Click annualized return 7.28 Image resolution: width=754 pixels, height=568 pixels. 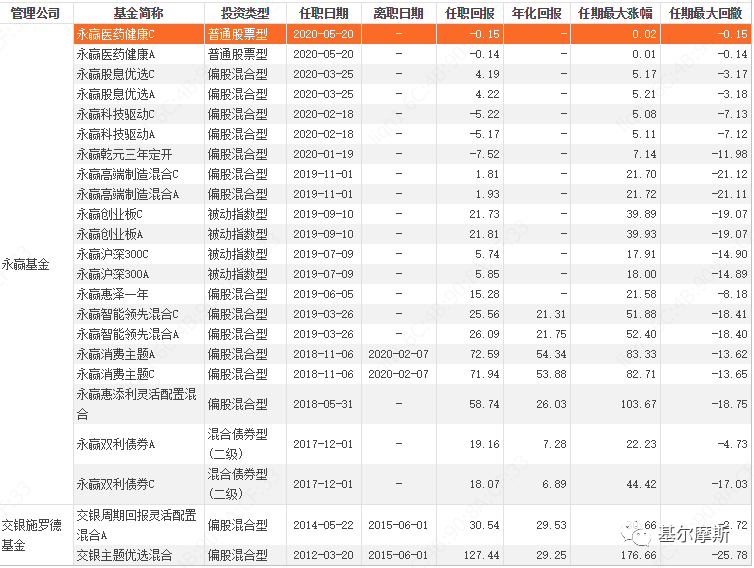pyautogui.click(x=554, y=444)
